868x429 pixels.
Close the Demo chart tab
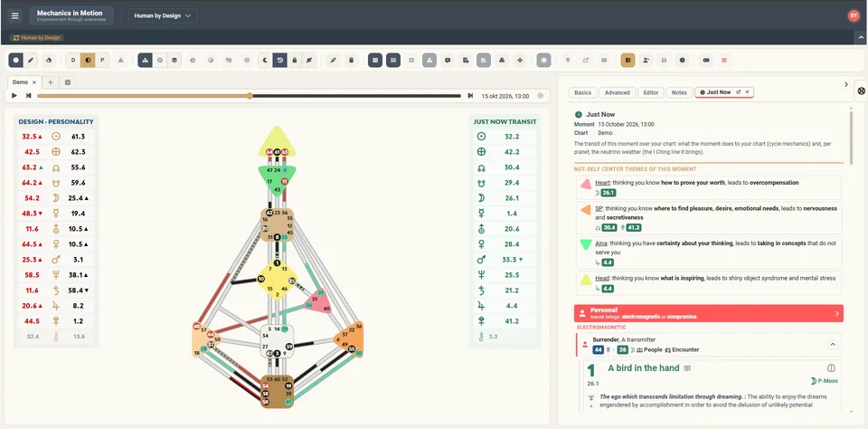[x=34, y=82]
